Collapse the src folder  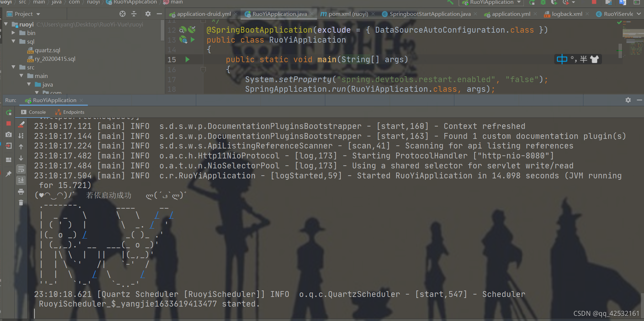13,67
